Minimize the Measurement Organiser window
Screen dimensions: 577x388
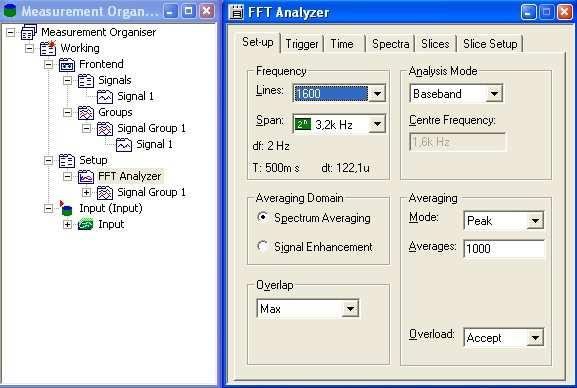(170, 11)
